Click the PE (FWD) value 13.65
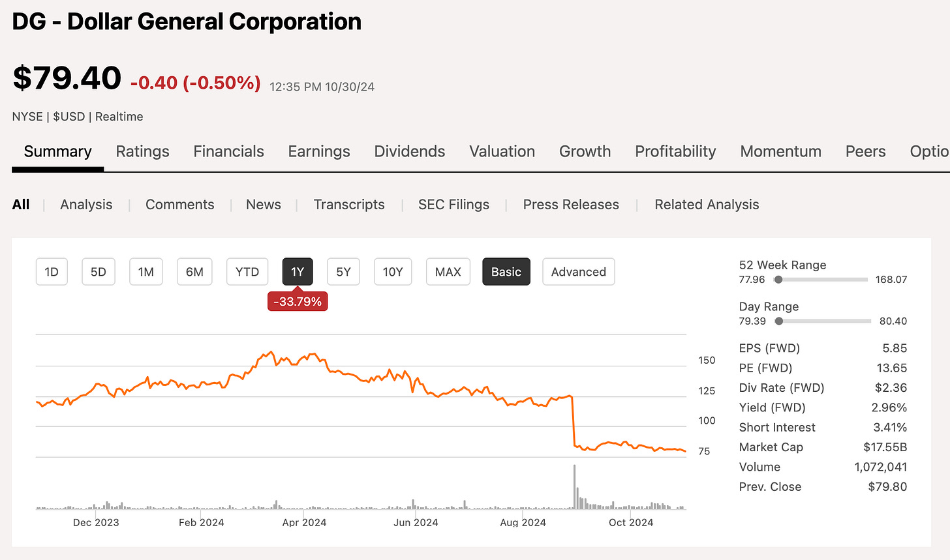 [x=892, y=368]
